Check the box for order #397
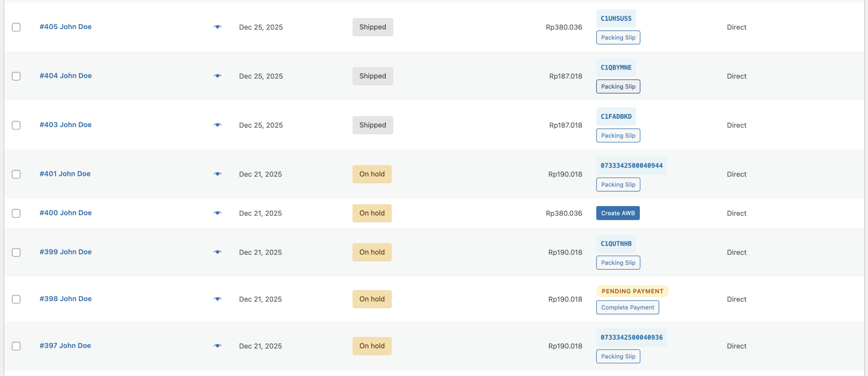The height and width of the screenshot is (376, 868). click(x=16, y=346)
